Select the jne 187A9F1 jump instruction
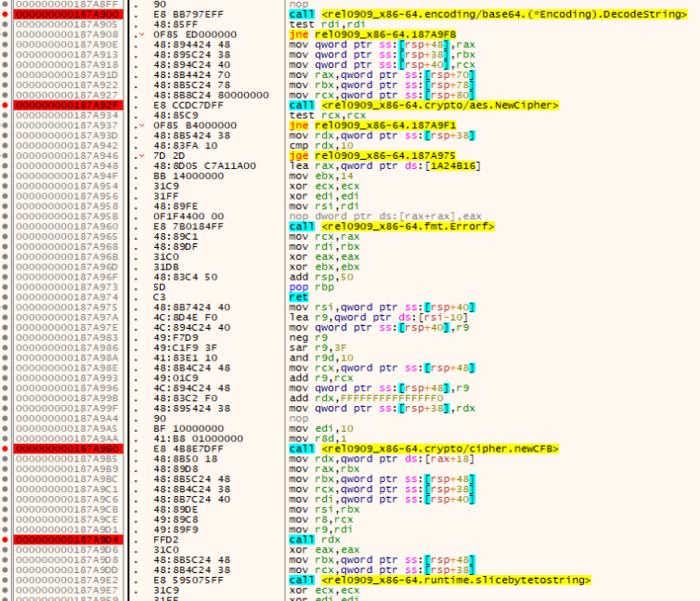This screenshot has height=601, width=700. [373, 125]
